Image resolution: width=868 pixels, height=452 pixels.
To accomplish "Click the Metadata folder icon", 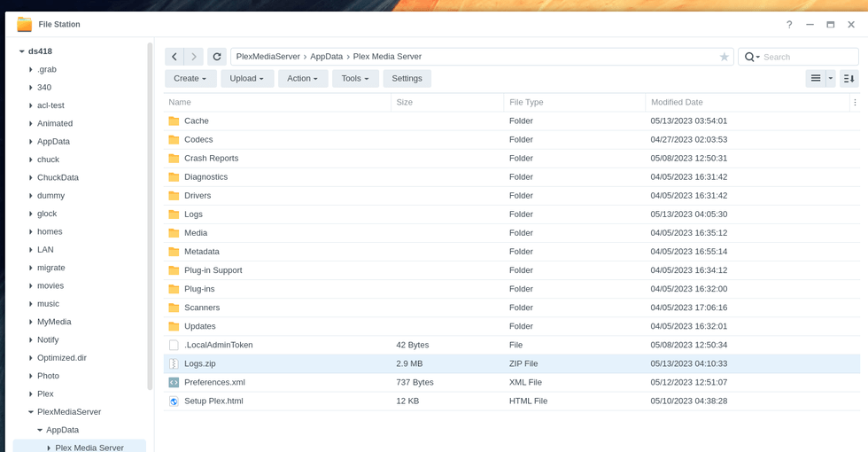I will tap(174, 252).
